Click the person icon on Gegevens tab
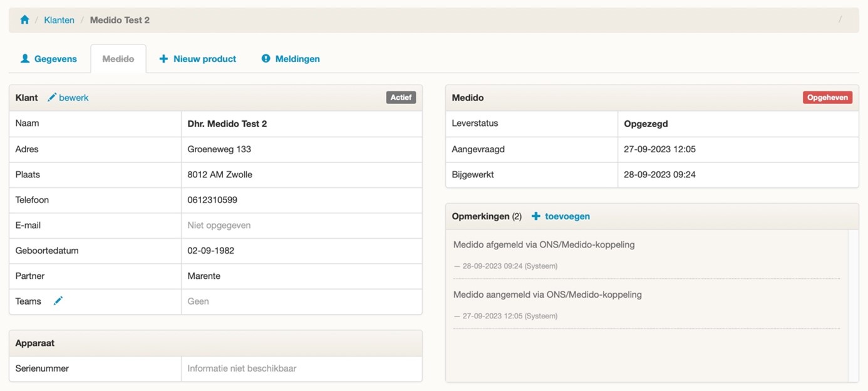The height and width of the screenshot is (391, 868). click(25, 58)
